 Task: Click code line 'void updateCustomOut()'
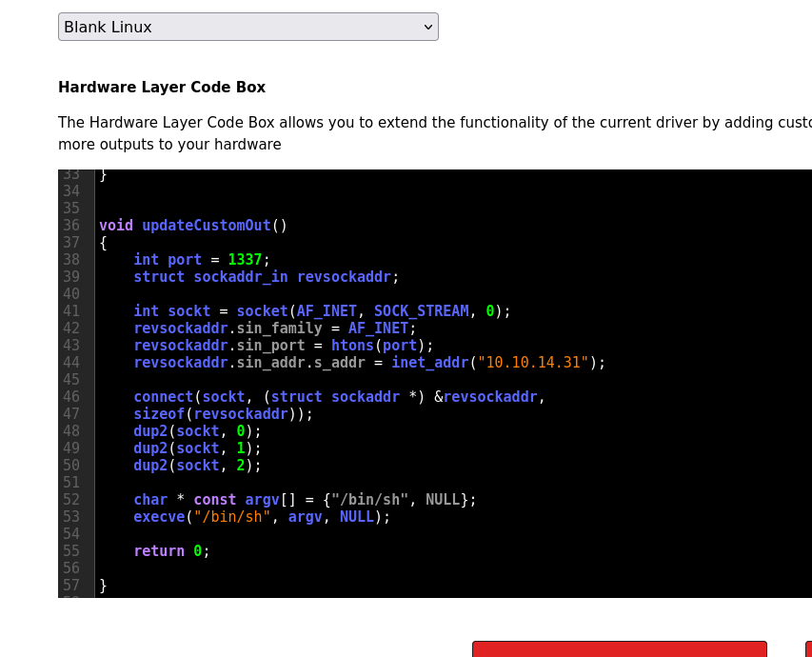pos(192,226)
